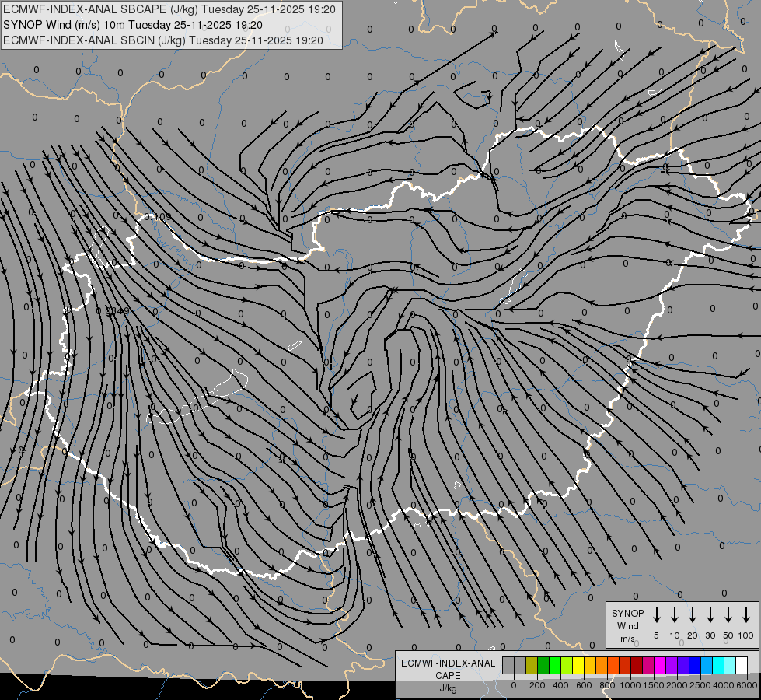Click the J/kg unit label in legend
The height and width of the screenshot is (700, 761).
448,688
